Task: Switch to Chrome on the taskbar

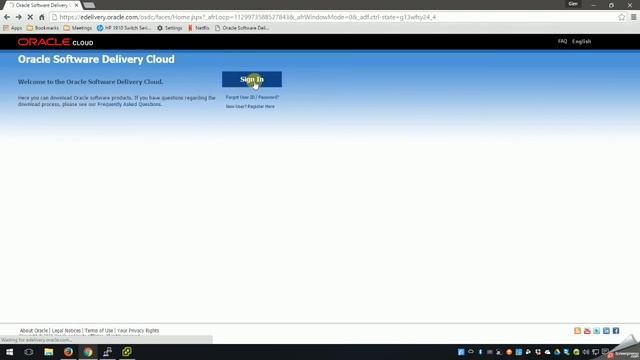Action: click(x=88, y=352)
